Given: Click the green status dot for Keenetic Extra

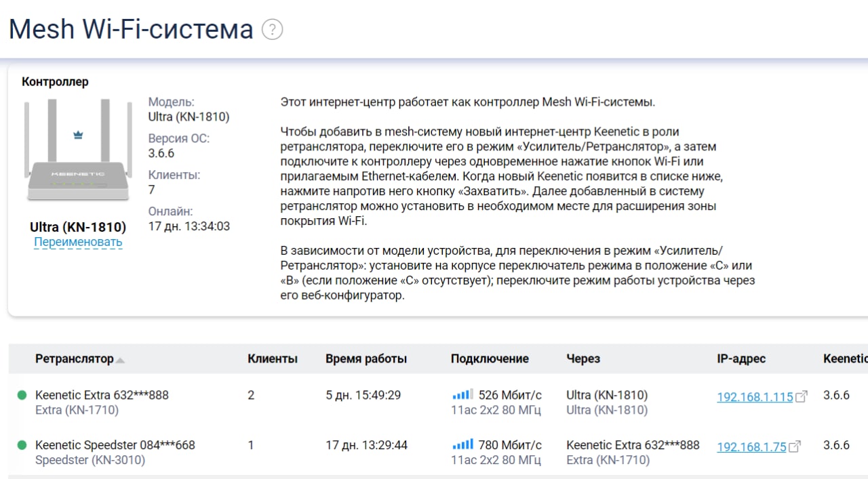Looking at the screenshot, I should click(x=22, y=395).
